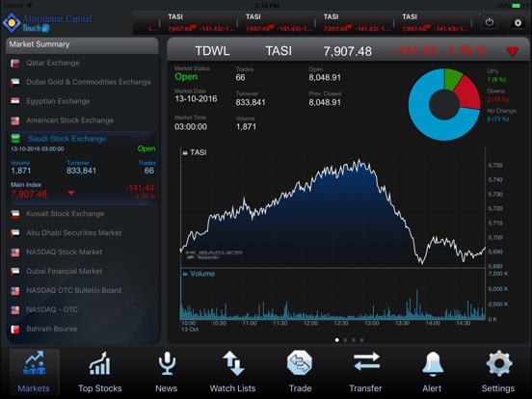Tap Main Index 7,907.48 in sidebar

(x=29, y=194)
